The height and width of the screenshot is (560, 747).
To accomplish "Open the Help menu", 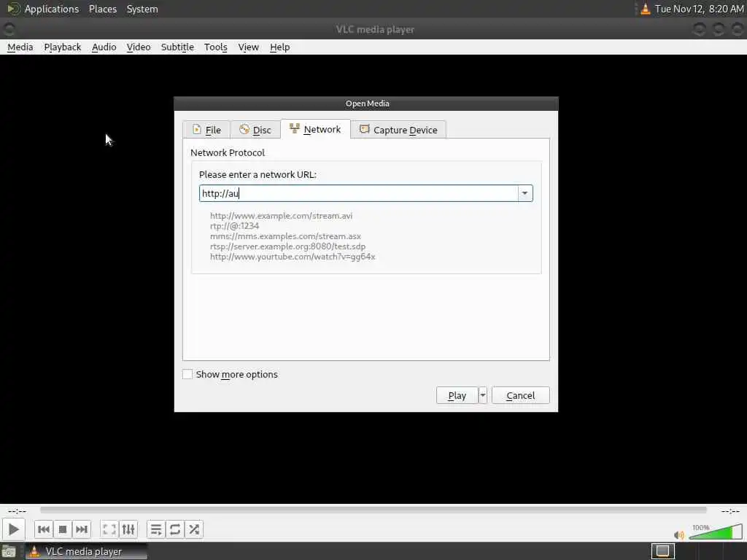I will tap(279, 47).
